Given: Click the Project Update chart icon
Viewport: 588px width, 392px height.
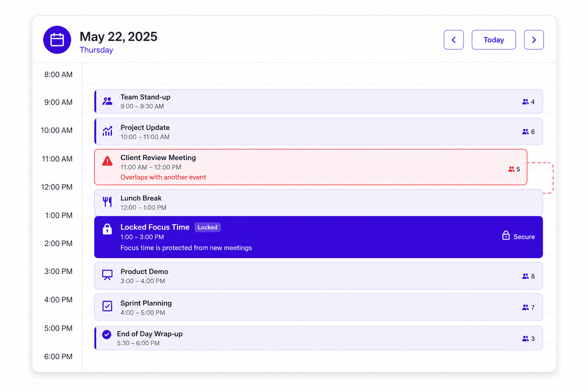Looking at the screenshot, I should [x=108, y=131].
